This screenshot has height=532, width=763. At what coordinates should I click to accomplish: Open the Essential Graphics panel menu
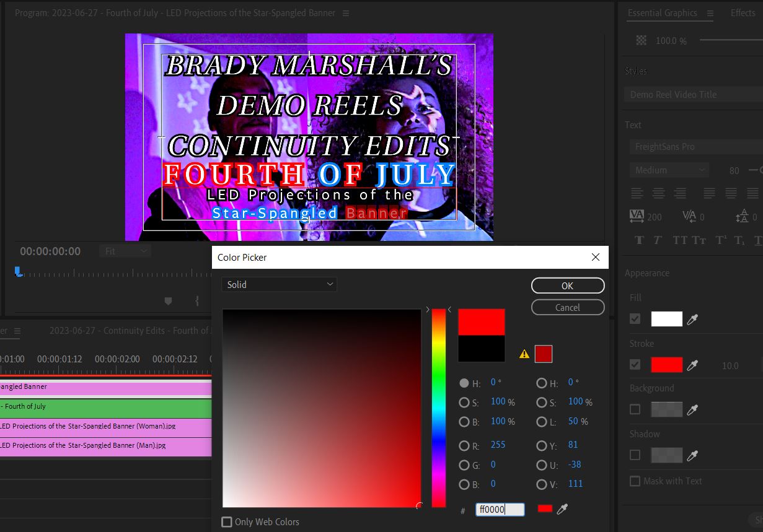tap(710, 13)
